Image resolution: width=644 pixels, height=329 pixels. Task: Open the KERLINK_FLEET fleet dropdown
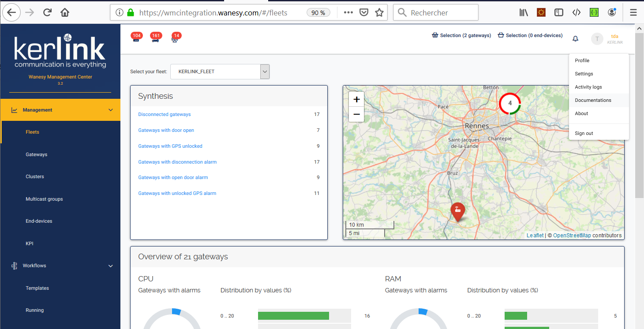click(x=220, y=71)
